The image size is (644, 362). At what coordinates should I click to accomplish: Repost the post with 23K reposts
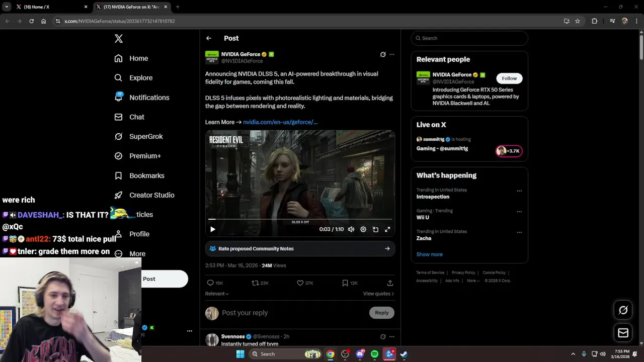coord(260,283)
